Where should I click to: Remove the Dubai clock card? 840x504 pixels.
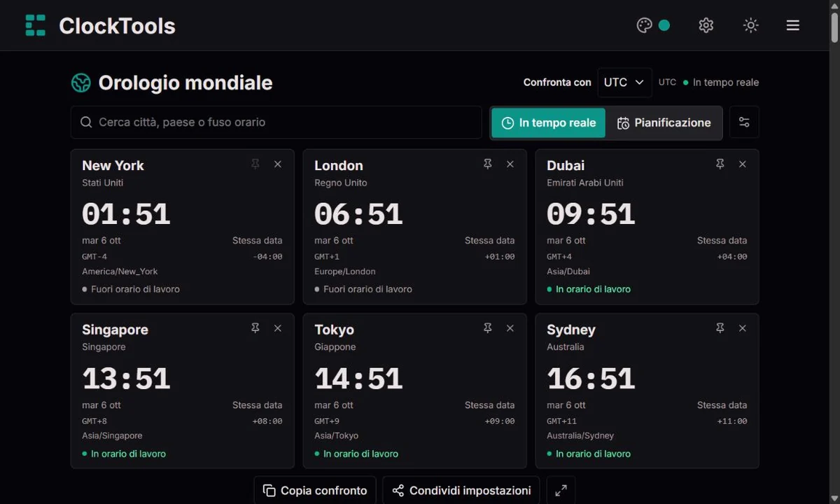point(743,164)
